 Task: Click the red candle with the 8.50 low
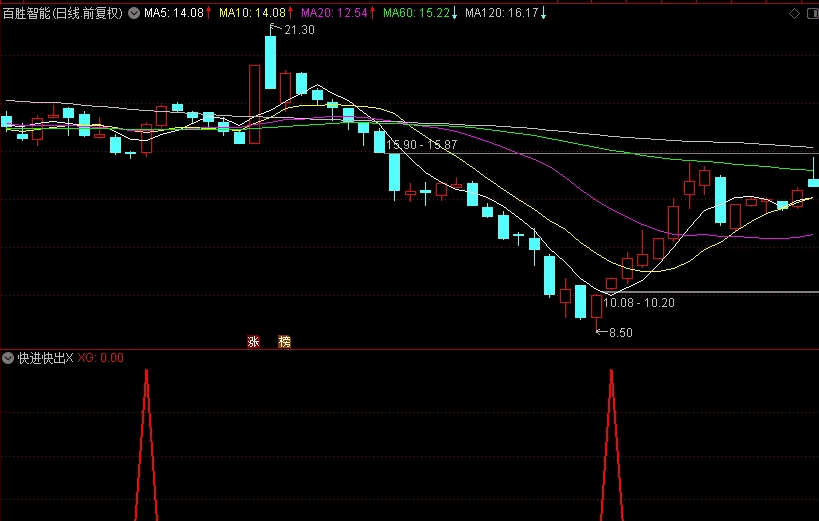click(x=596, y=306)
